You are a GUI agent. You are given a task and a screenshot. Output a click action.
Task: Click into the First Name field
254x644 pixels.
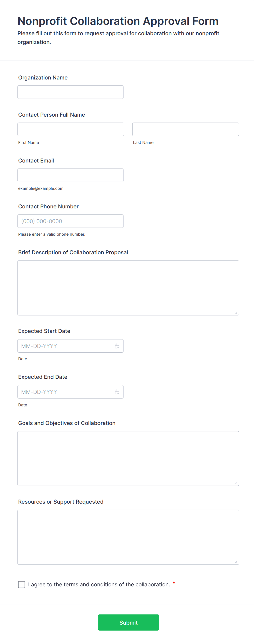point(71,129)
